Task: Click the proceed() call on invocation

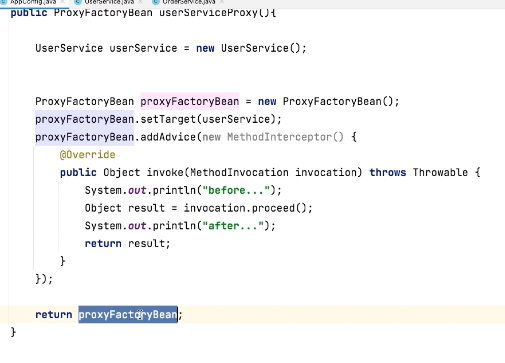Action: 279,208
